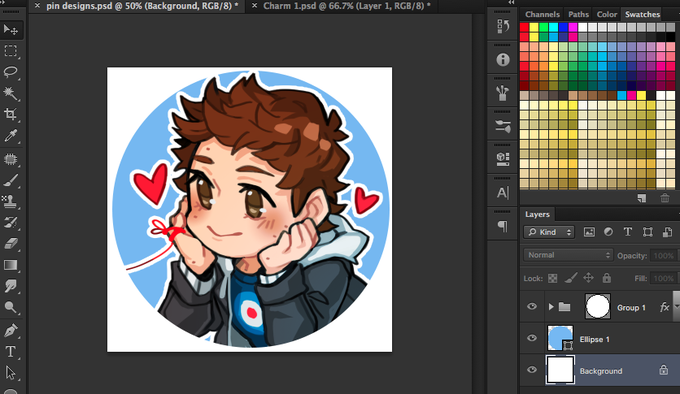
Task: Toggle adjustment layer filter
Action: [x=608, y=232]
